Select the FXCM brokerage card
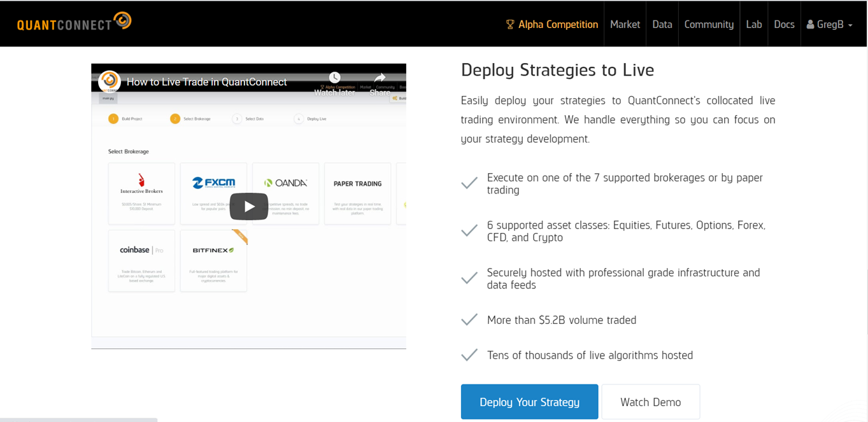Screen dimensions: 868x422 point(213,193)
